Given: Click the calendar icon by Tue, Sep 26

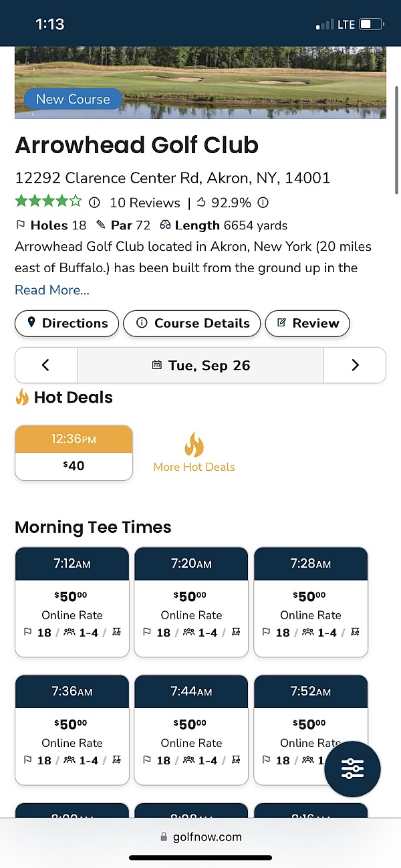Looking at the screenshot, I should pos(157,365).
